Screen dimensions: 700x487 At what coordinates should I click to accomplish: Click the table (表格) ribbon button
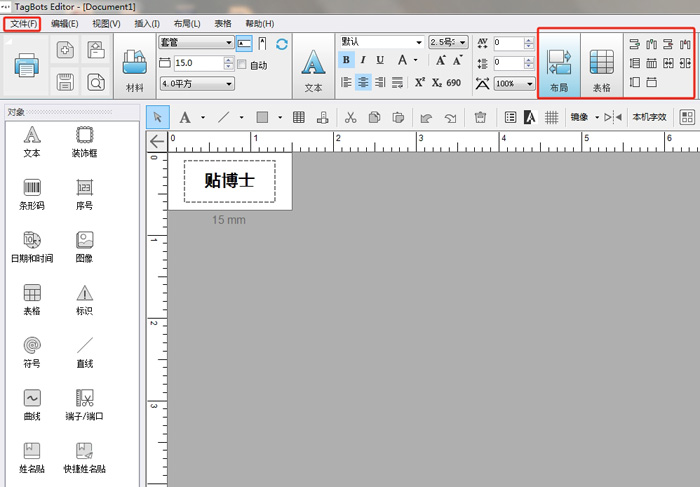[602, 67]
